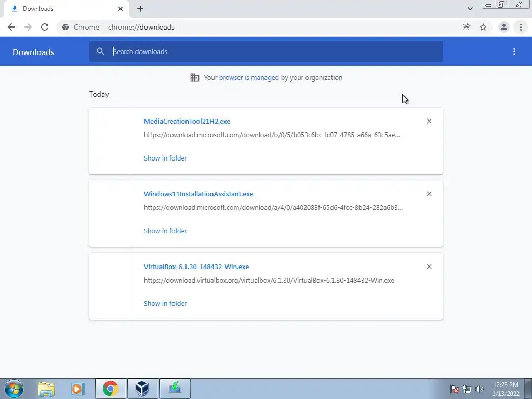Click the download.virtualbox.org source URL
The height and width of the screenshot is (399, 532).
pyautogui.click(x=269, y=280)
